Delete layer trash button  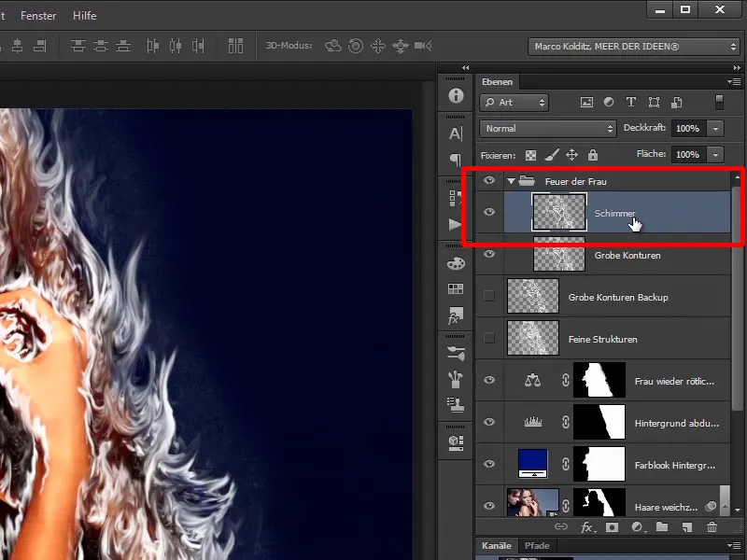click(x=712, y=527)
